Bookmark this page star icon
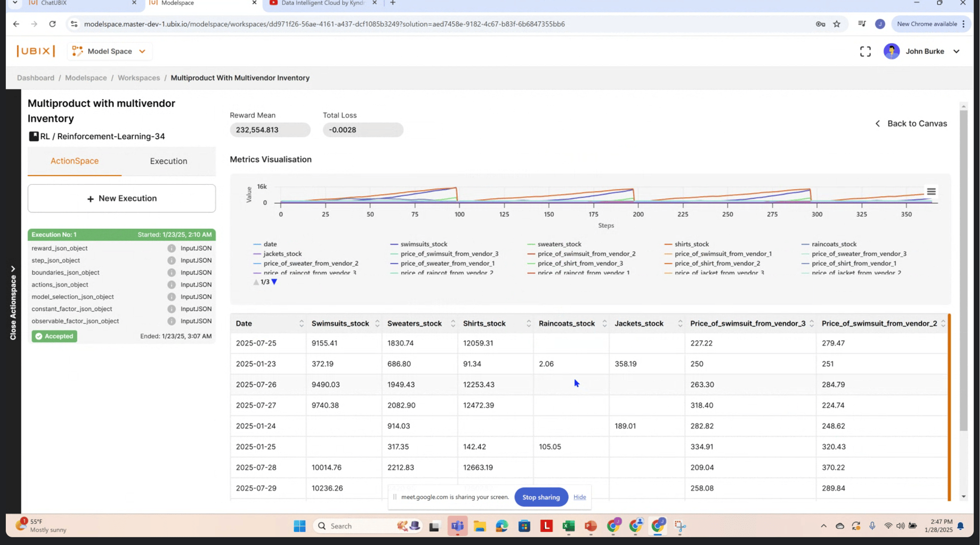The width and height of the screenshot is (980, 545). point(837,24)
